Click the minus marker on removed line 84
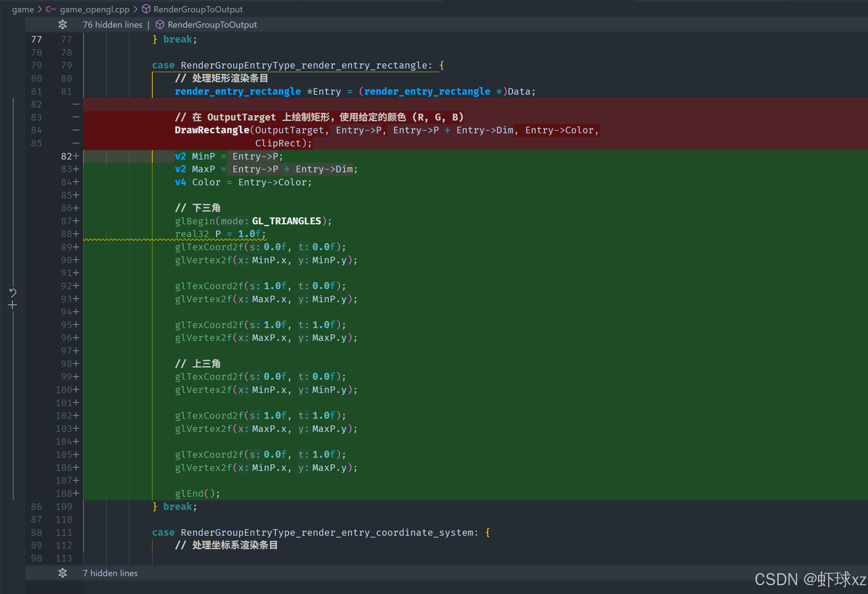The width and height of the screenshot is (868, 594). coord(76,130)
